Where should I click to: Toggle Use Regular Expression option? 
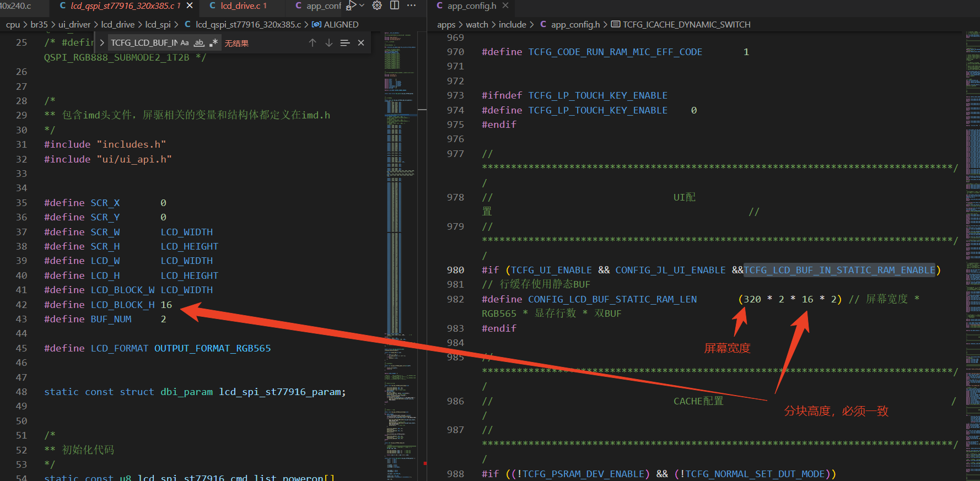214,43
